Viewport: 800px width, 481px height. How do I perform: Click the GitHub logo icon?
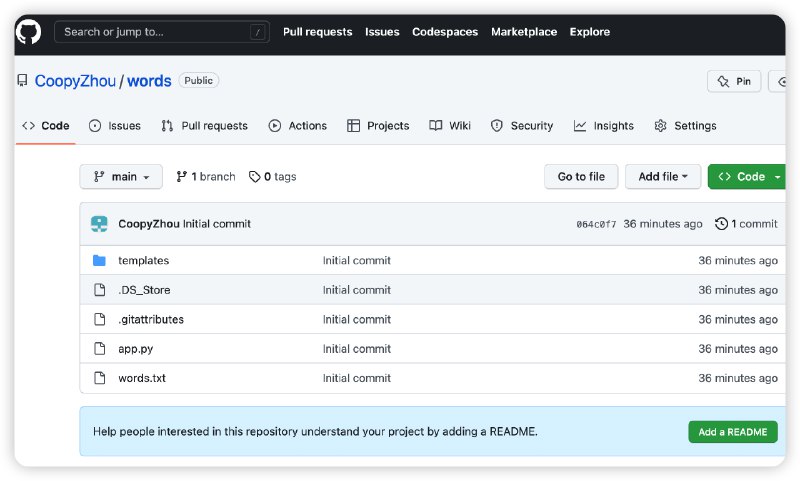coord(28,32)
